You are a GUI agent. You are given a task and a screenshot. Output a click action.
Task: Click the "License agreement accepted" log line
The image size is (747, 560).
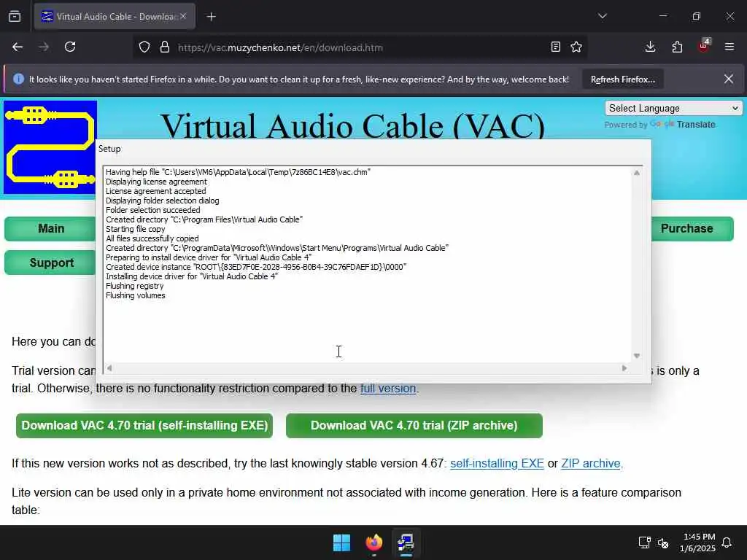pos(156,191)
